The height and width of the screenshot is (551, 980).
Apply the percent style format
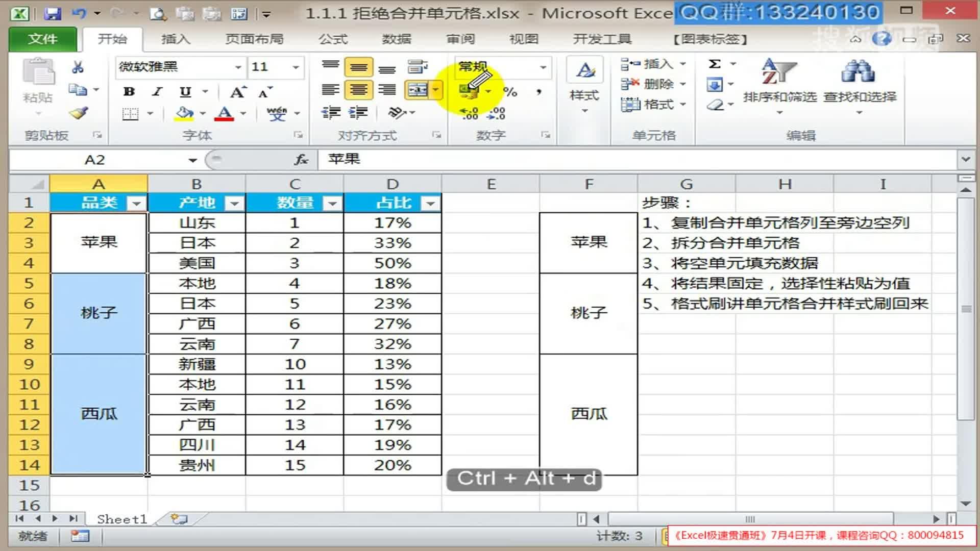click(510, 92)
